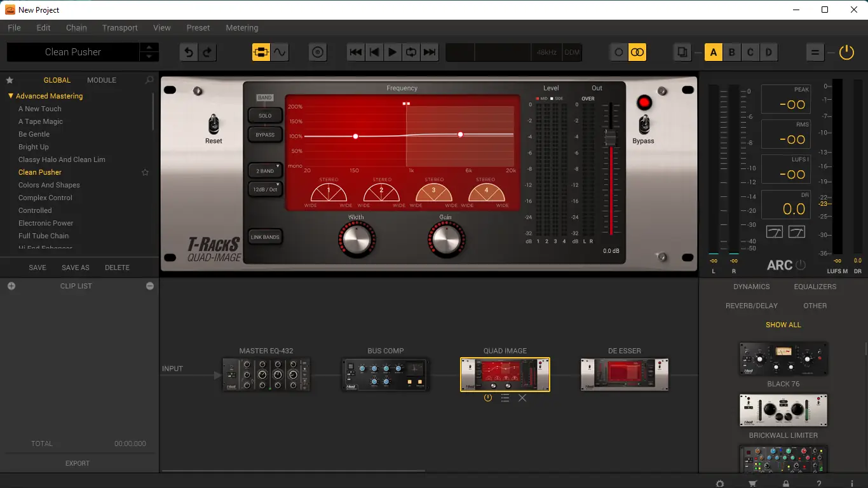Open the settings gear icon
This screenshot has width=868, height=488.
click(719, 483)
